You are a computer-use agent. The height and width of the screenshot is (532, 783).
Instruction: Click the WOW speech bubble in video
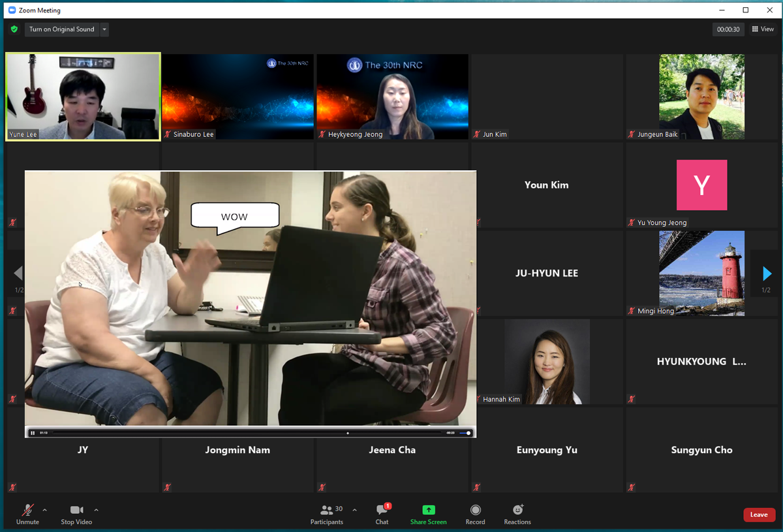[x=235, y=216]
